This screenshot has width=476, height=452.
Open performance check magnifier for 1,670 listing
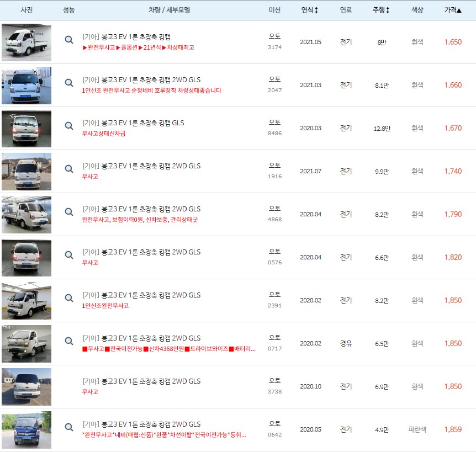[x=69, y=126]
